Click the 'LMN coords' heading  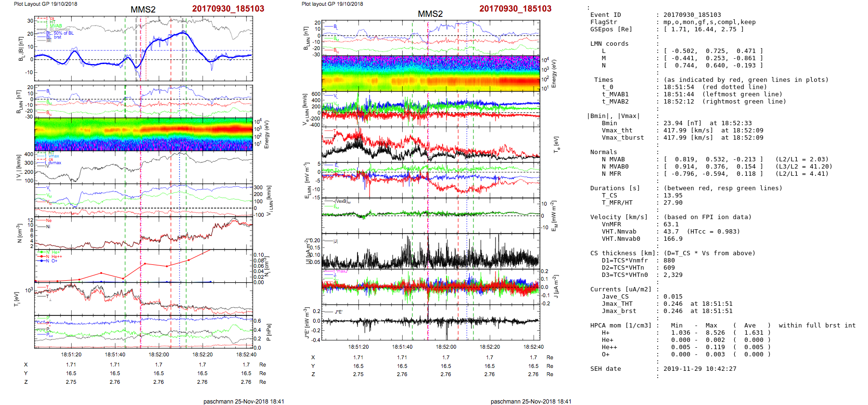coord(609,44)
